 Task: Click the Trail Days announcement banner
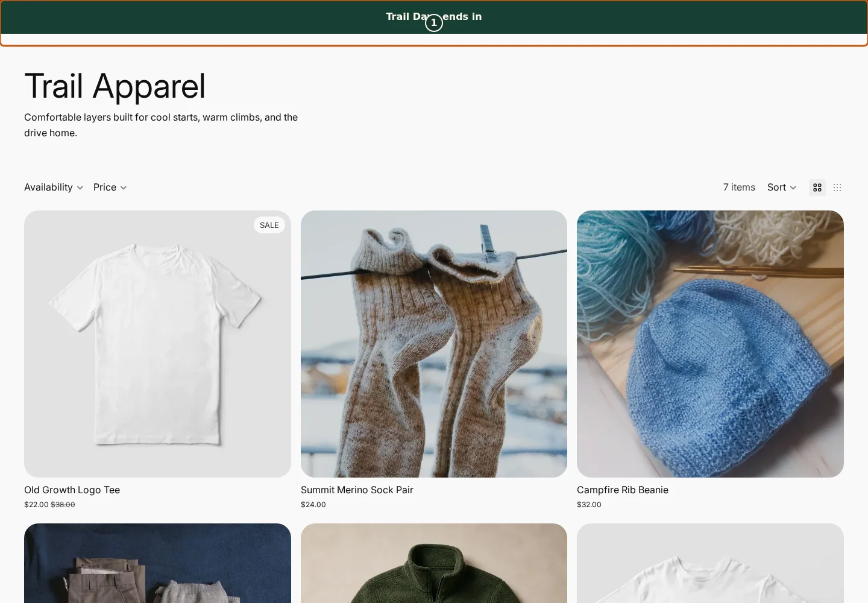[x=434, y=17]
